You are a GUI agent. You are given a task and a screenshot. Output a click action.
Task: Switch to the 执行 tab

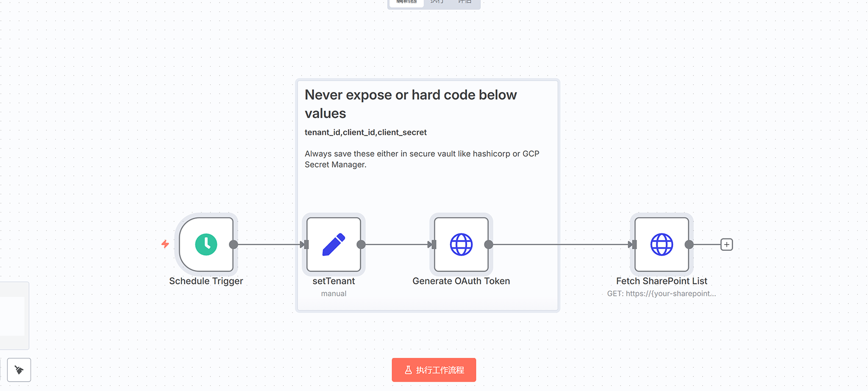[437, 2]
